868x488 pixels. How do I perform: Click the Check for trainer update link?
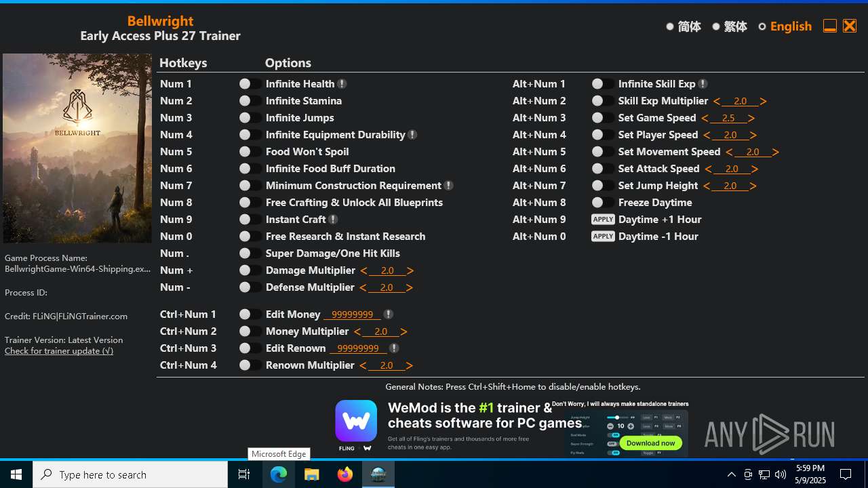pyautogui.click(x=59, y=351)
